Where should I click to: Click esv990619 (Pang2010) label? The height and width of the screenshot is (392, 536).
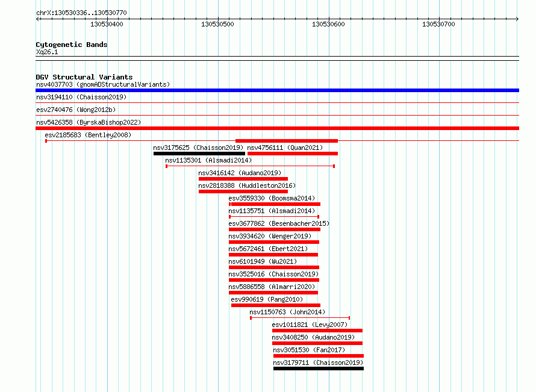coord(267,299)
